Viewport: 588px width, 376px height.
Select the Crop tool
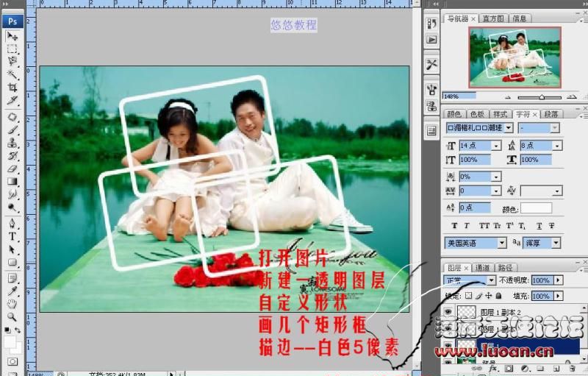tap(12, 88)
